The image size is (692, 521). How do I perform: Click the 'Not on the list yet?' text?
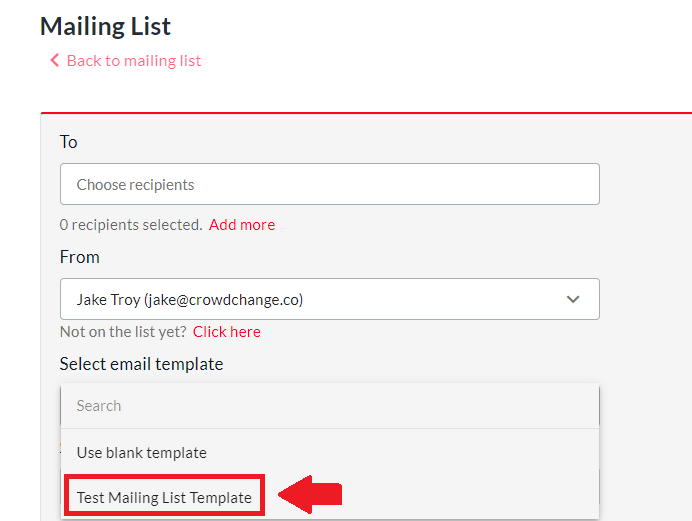(123, 332)
